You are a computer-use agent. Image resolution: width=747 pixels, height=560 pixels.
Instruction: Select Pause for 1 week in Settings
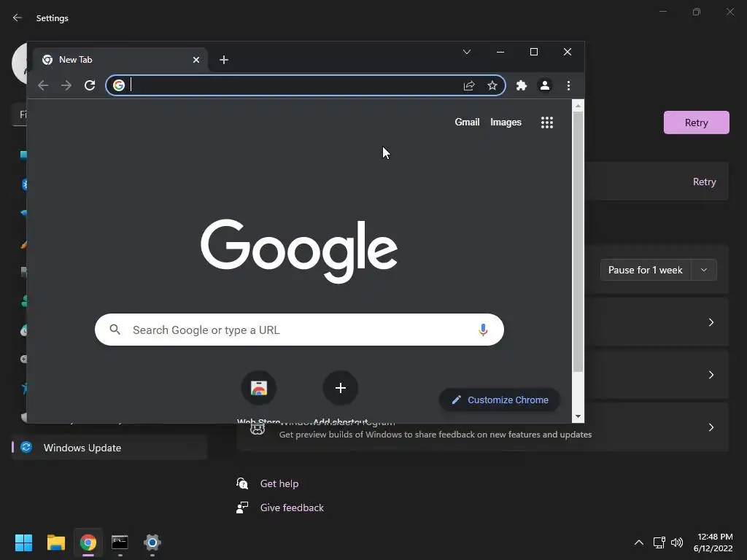pos(645,270)
